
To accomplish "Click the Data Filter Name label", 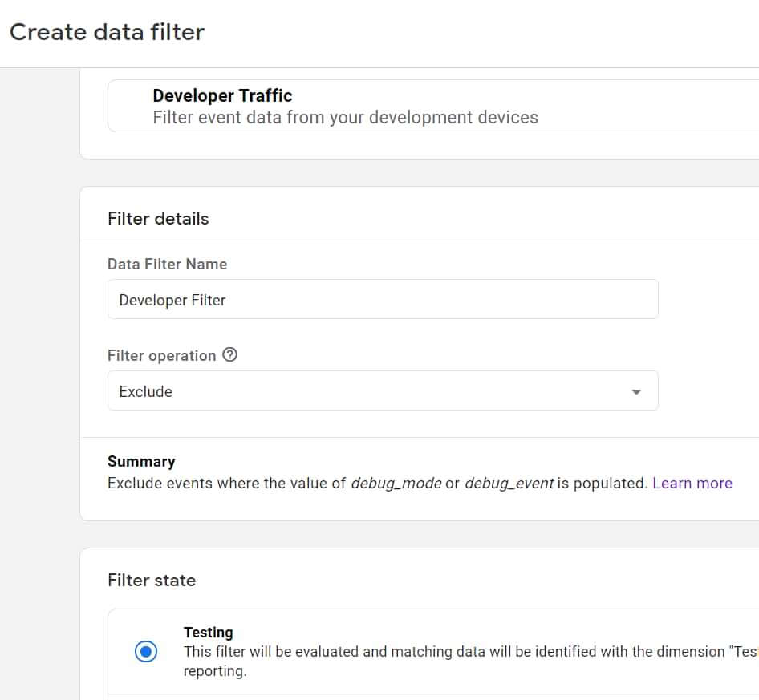I will click(x=167, y=264).
